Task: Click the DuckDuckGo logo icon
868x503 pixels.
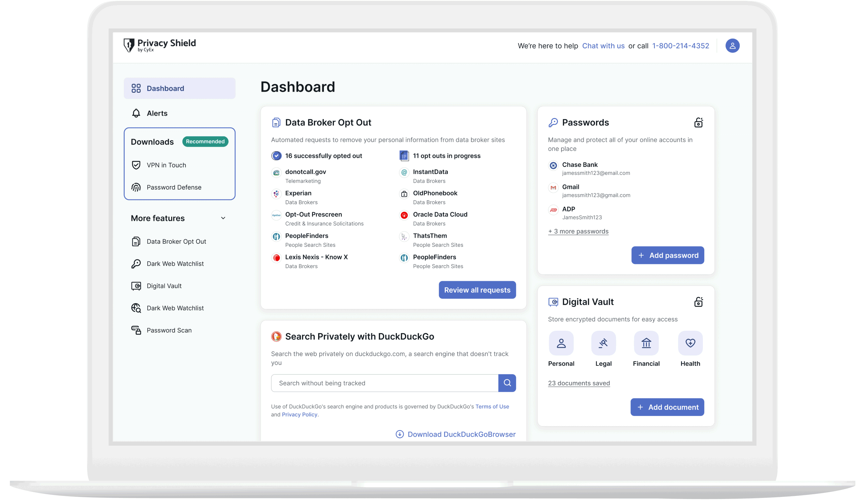Action: click(276, 336)
